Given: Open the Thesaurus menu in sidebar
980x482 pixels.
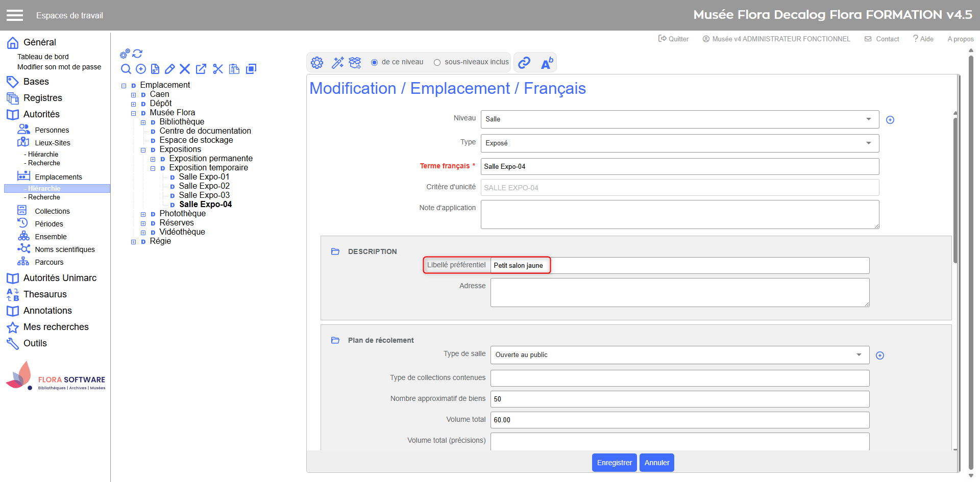Looking at the screenshot, I should 45,294.
